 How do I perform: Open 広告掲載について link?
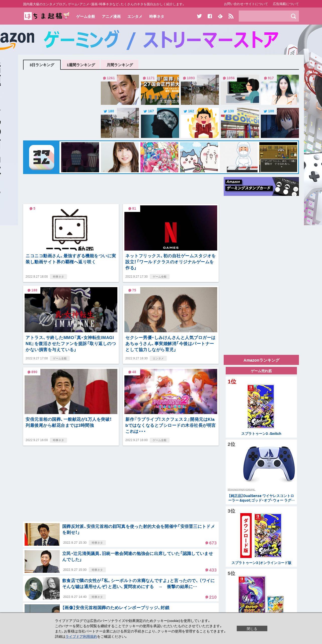[286, 4]
